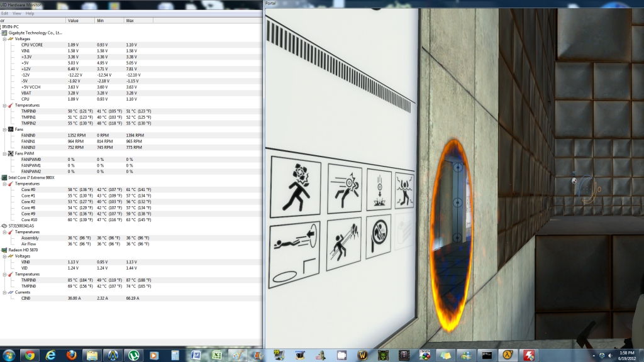The image size is (644, 362).
Task: Open the red Flash taskbar icon
Action: [x=528, y=356]
